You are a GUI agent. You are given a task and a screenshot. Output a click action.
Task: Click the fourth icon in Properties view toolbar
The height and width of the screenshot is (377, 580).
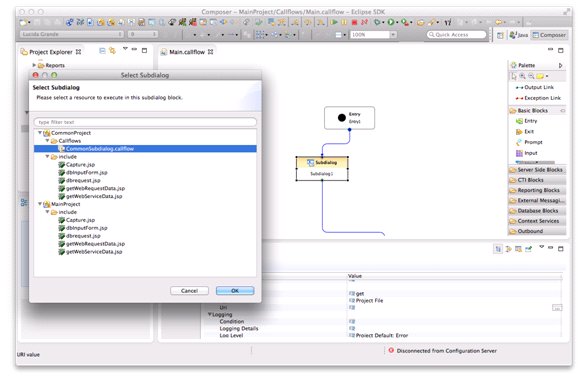coord(528,249)
